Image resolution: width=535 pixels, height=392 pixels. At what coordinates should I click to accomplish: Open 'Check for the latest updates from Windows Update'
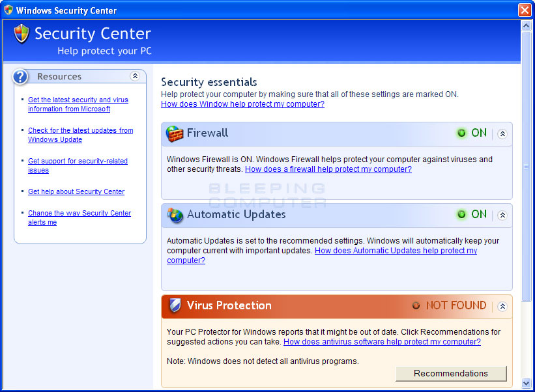point(80,134)
